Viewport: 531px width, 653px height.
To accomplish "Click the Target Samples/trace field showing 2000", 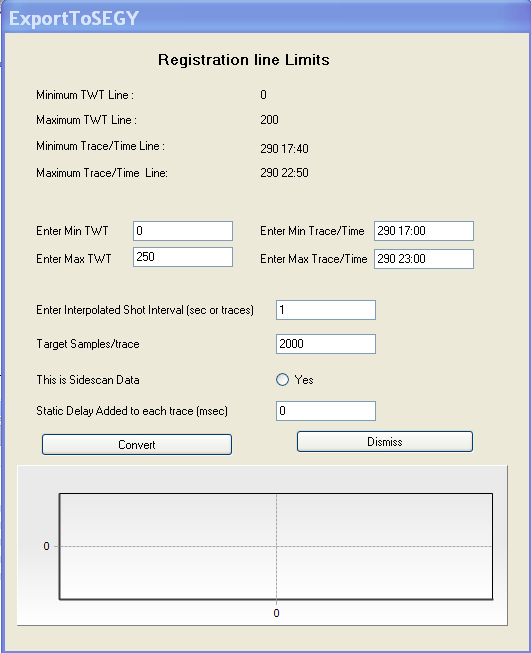I will tap(326, 344).
